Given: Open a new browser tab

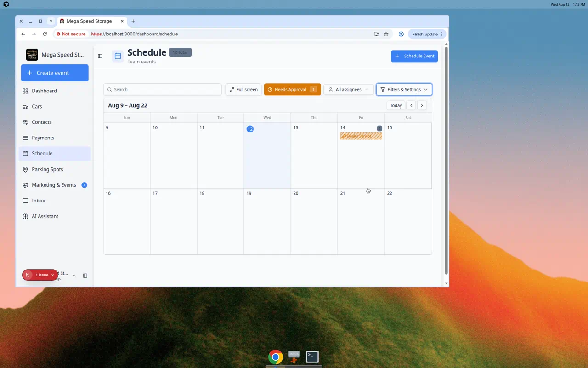Looking at the screenshot, I should 133,21.
